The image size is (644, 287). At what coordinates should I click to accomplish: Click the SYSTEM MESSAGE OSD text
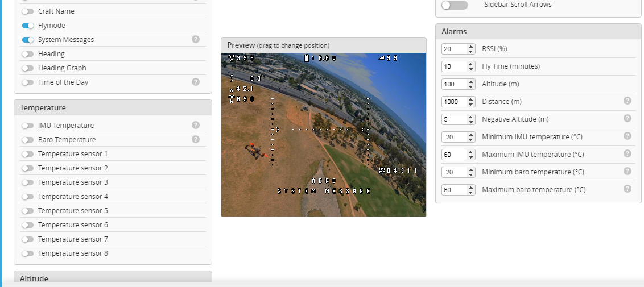[x=324, y=191]
